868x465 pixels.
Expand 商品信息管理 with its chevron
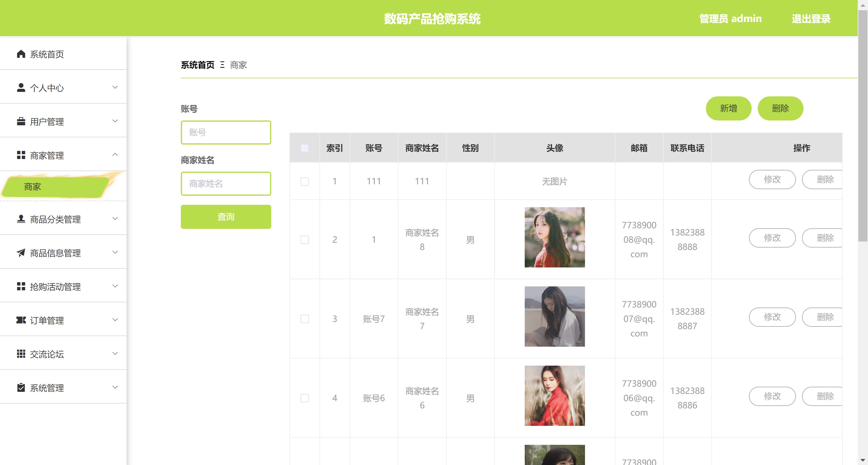pos(115,252)
